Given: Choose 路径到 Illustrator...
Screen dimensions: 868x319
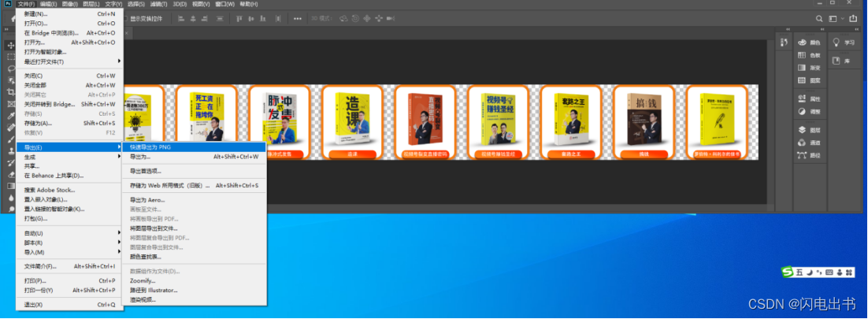Looking at the screenshot, I should point(195,290).
